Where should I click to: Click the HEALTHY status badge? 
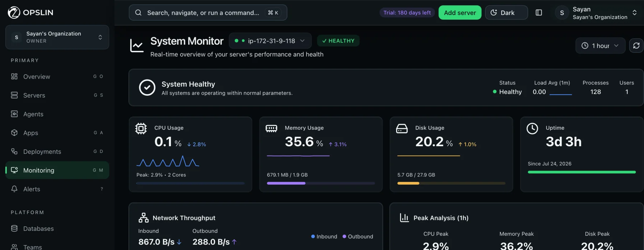point(338,41)
